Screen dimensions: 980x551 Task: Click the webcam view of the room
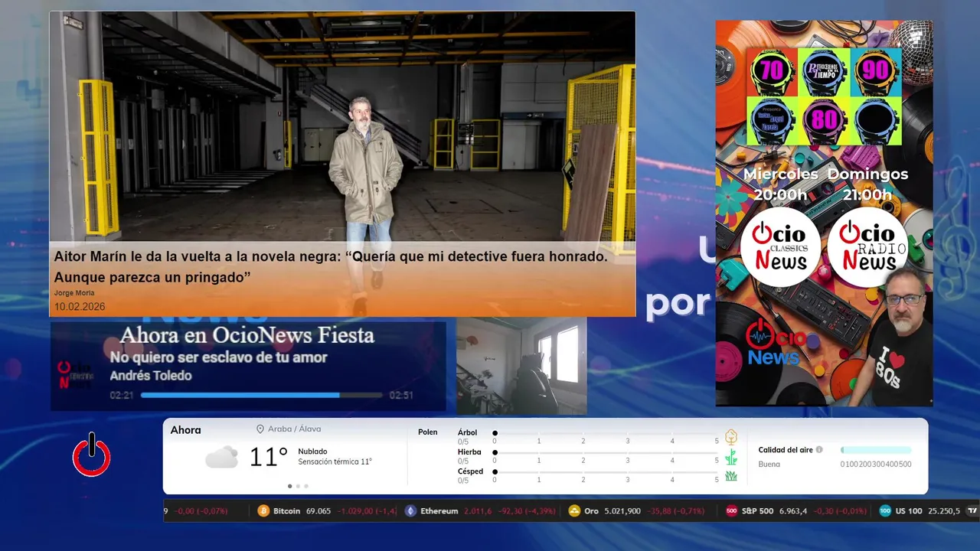tap(521, 366)
